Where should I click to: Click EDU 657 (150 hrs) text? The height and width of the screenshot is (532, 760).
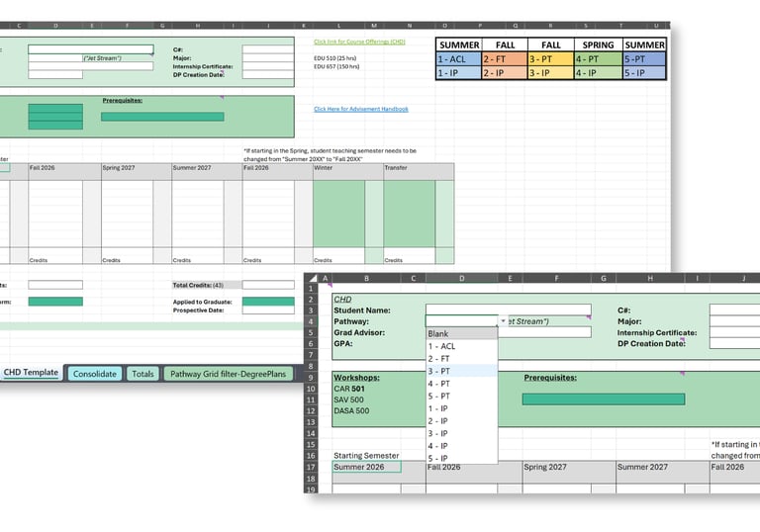click(x=336, y=66)
